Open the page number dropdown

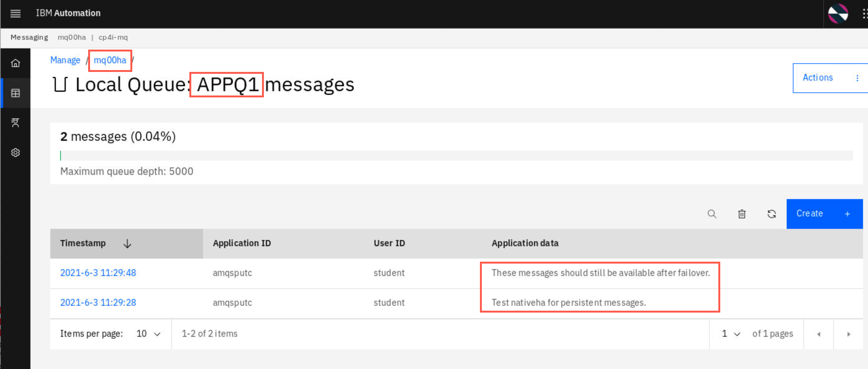(731, 334)
